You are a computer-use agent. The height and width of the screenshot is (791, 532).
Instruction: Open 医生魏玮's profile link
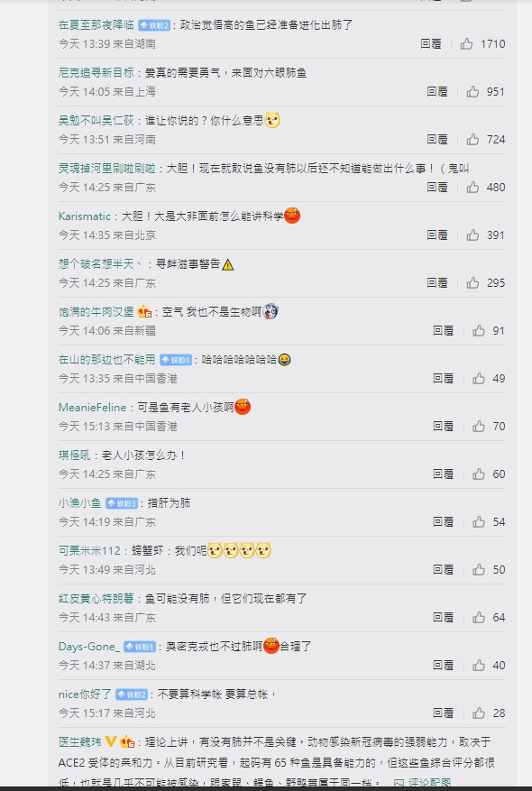[79, 742]
